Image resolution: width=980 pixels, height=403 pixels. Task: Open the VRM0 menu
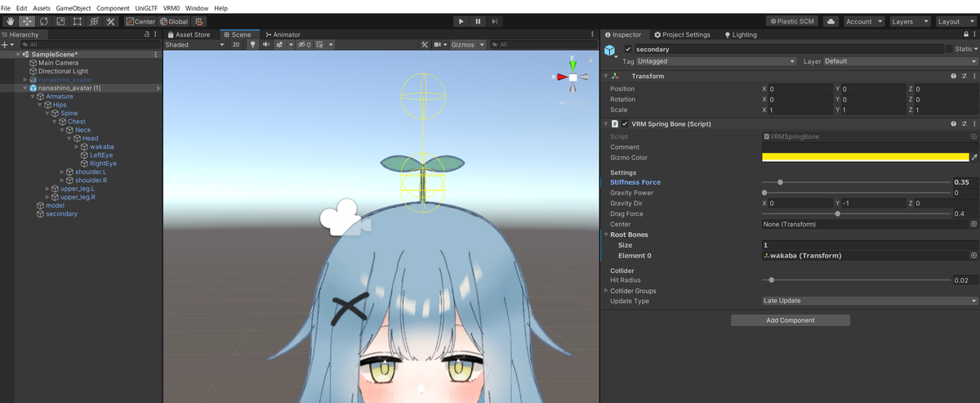[x=171, y=7]
